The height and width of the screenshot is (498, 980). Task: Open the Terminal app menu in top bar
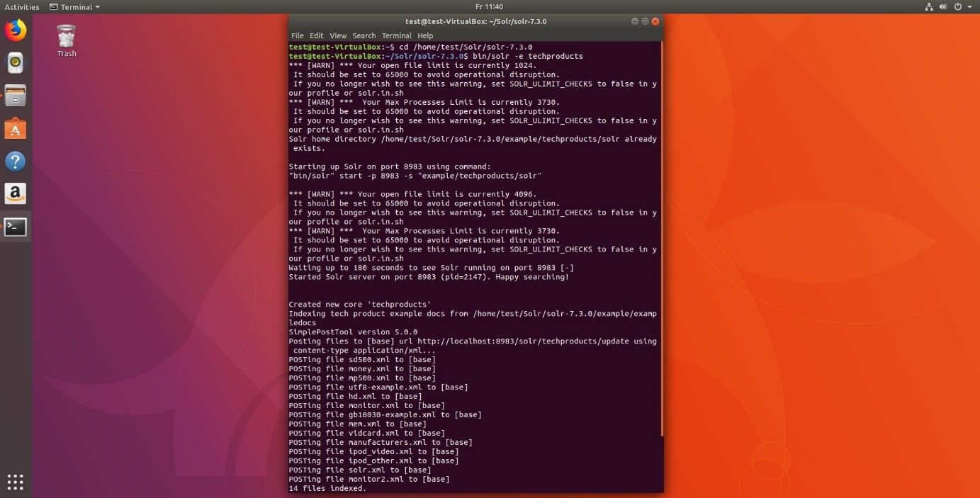75,6
